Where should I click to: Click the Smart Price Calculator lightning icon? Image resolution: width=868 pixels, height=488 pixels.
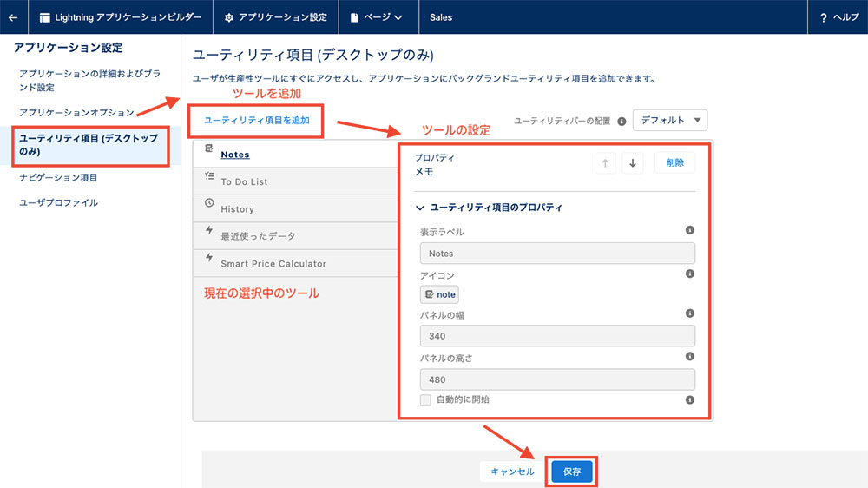[208, 257]
